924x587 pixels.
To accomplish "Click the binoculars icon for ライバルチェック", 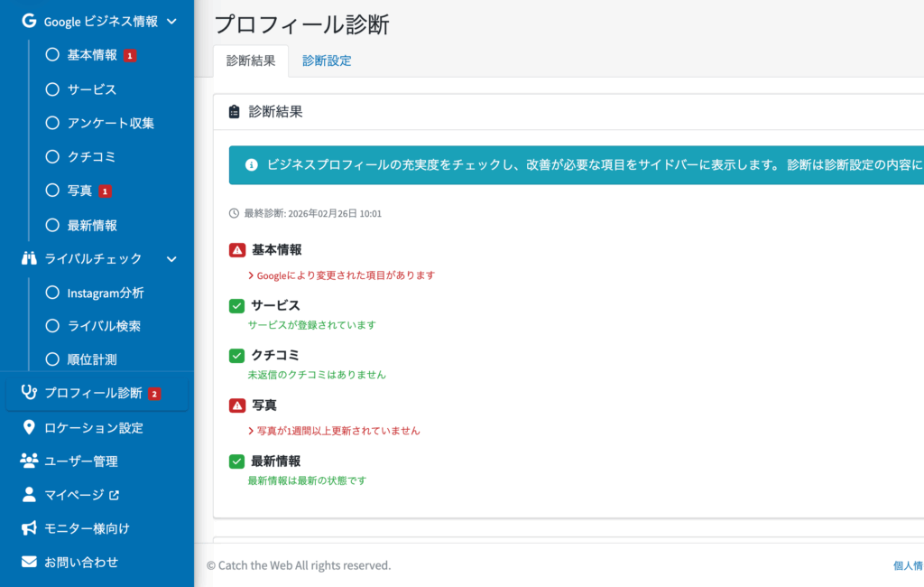I will coord(29,258).
